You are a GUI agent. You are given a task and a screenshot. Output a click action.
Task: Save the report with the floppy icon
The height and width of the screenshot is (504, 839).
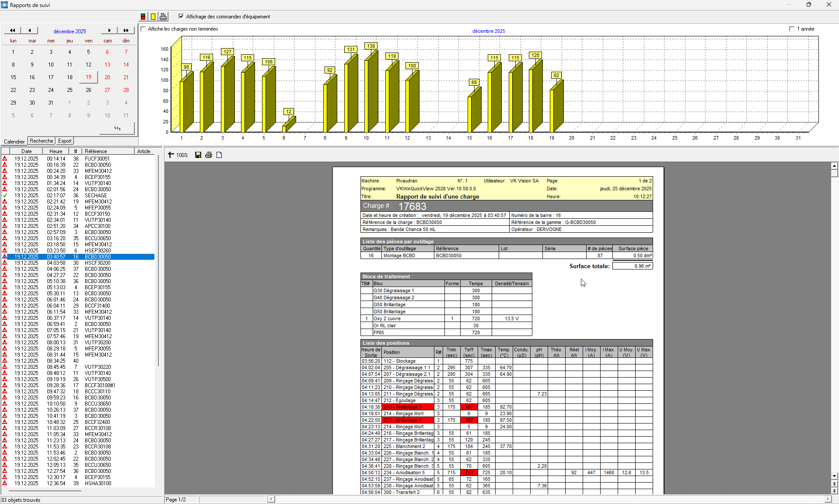[x=198, y=155]
